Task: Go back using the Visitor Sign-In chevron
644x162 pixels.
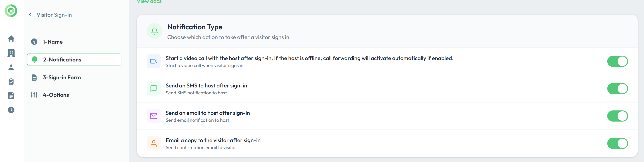Action: [30, 15]
